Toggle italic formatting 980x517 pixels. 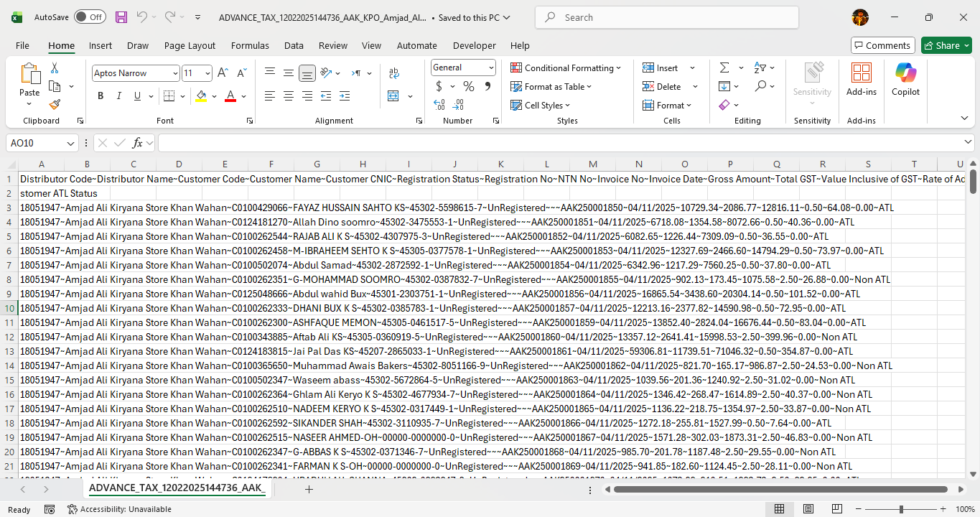click(x=118, y=96)
